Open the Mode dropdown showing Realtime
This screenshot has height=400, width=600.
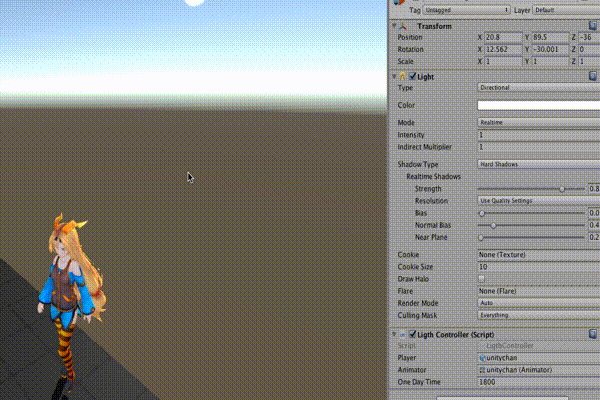(x=539, y=122)
